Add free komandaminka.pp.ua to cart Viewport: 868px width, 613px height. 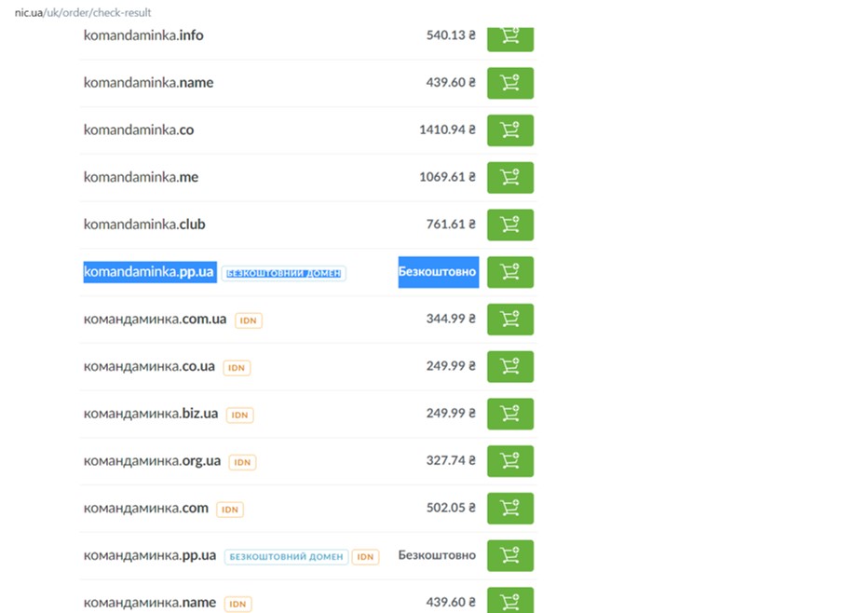509,272
